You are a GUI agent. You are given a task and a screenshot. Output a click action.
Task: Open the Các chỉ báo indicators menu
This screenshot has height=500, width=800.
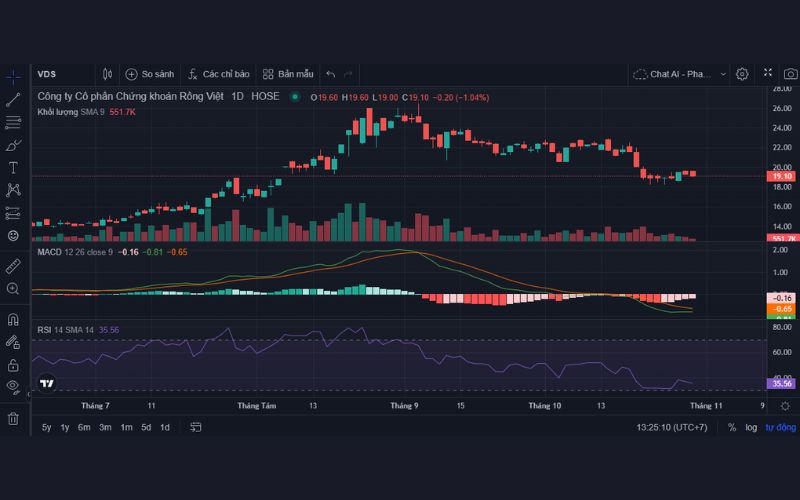pyautogui.click(x=218, y=74)
